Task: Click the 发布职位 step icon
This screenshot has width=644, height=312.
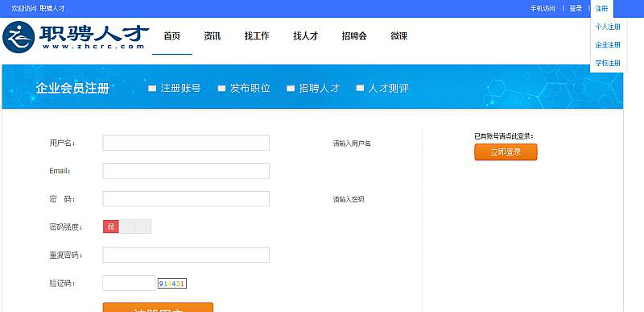Action: (222, 89)
